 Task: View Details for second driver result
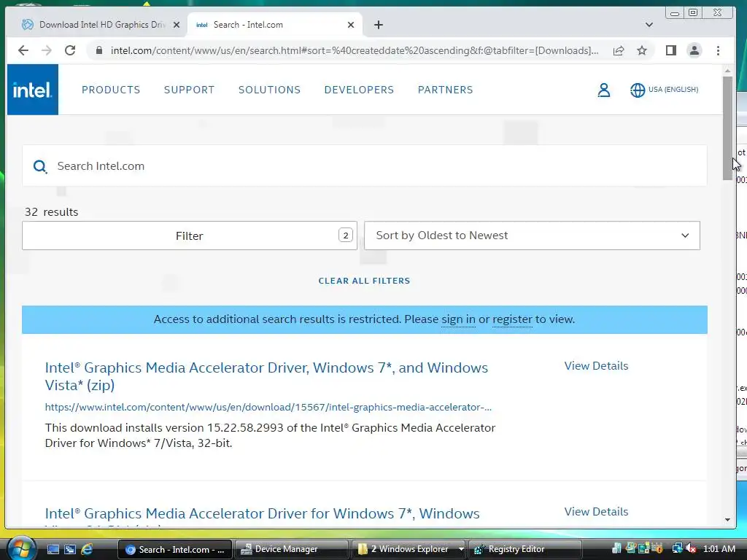(596, 511)
